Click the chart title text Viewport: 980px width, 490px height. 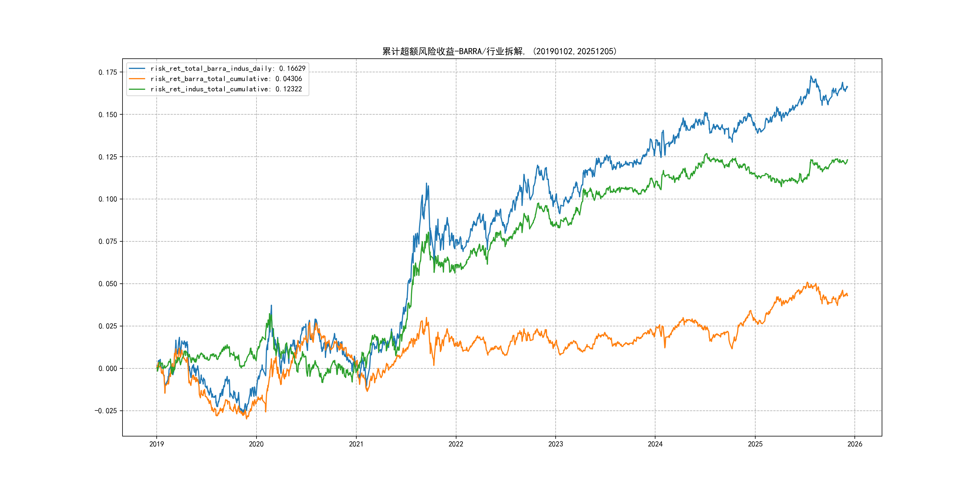(x=499, y=51)
